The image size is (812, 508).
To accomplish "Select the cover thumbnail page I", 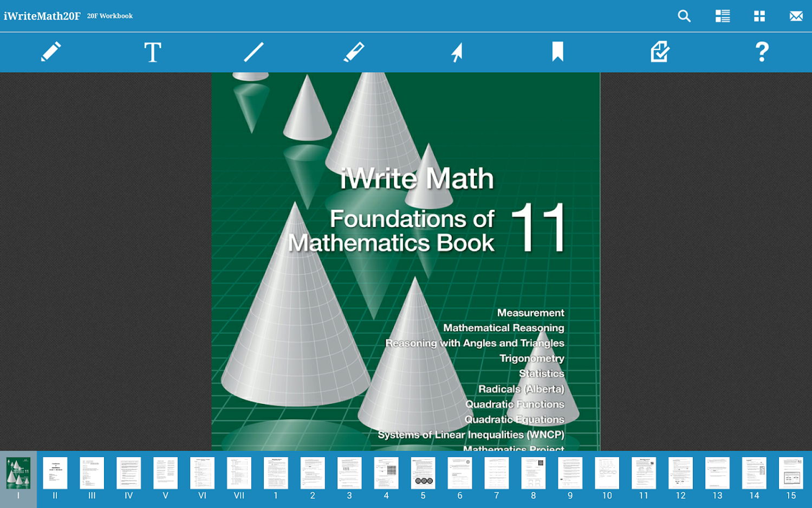I will 18,473.
